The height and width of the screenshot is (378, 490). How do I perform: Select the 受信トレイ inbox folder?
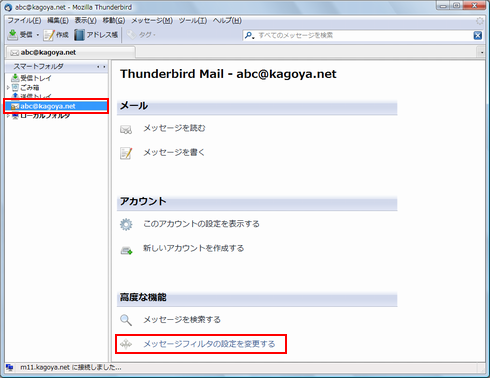36,78
